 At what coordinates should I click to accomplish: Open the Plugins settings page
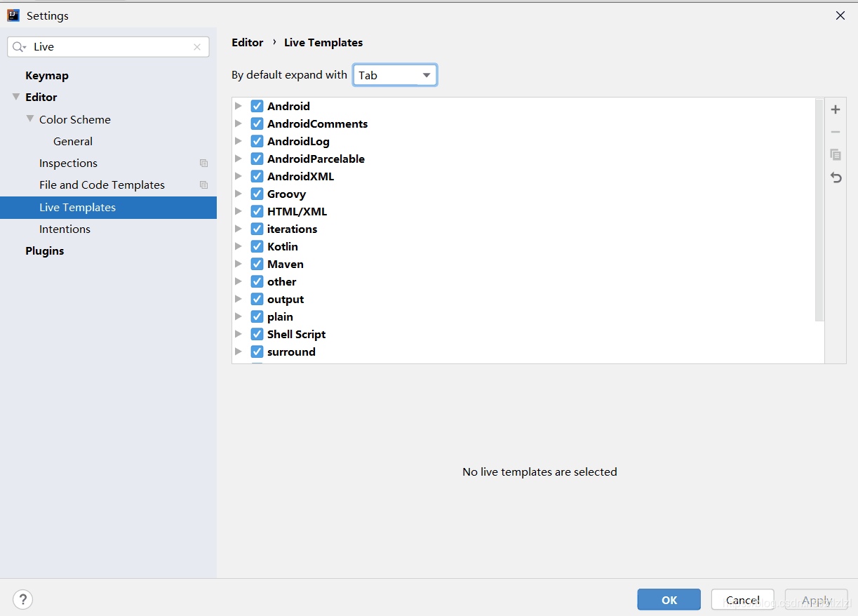pos(45,251)
